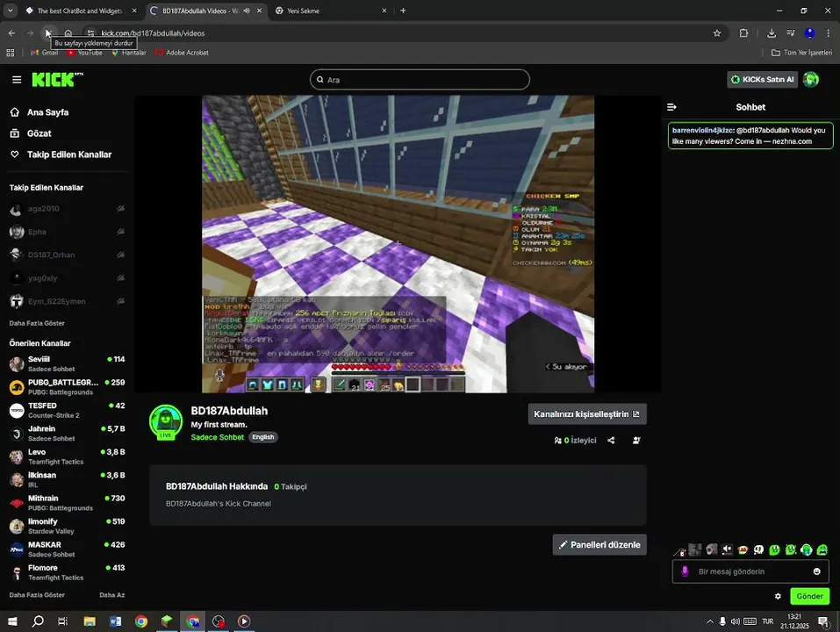Open the media control icon in the browser toolbar
Viewport: 840px width, 632px height.
(x=791, y=33)
